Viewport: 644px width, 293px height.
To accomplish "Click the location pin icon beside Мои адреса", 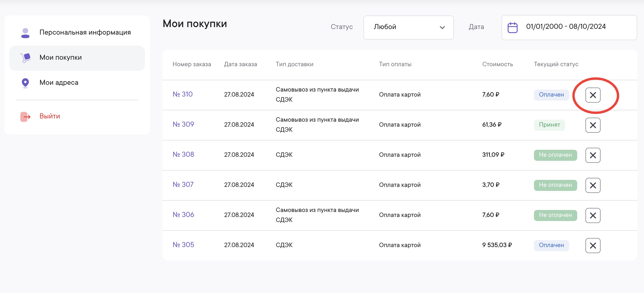I will pos(25,83).
